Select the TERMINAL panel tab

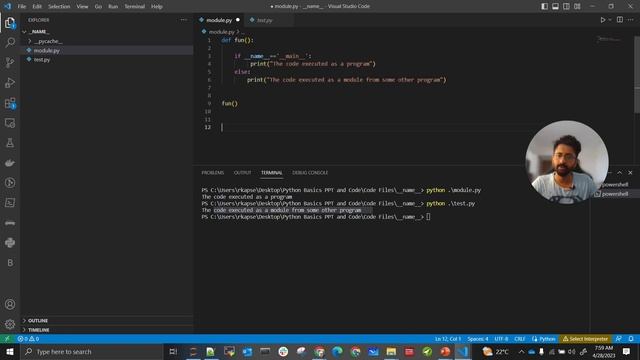[x=272, y=173]
